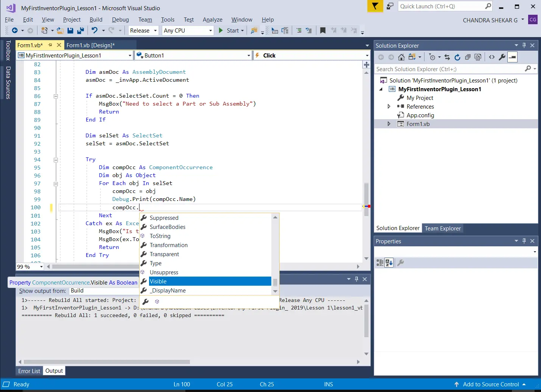Viewport: 541px width, 392px height.
Task: Click the Output panel horizontal scrollbar thumb
Action: [106, 362]
